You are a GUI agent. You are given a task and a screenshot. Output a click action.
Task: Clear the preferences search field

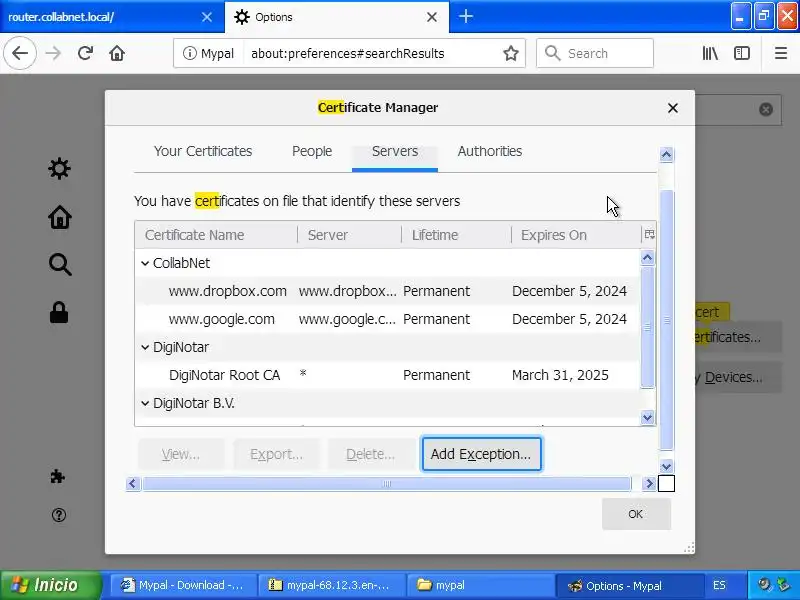[765, 109]
